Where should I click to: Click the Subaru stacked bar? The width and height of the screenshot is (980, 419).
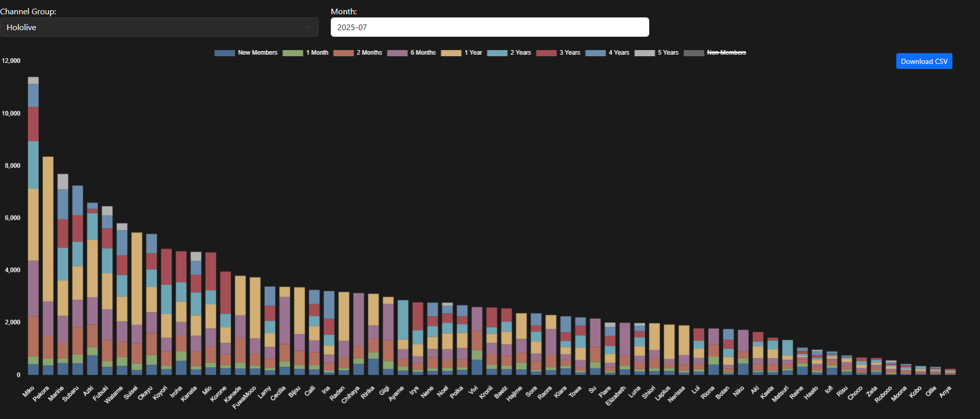tap(78, 280)
